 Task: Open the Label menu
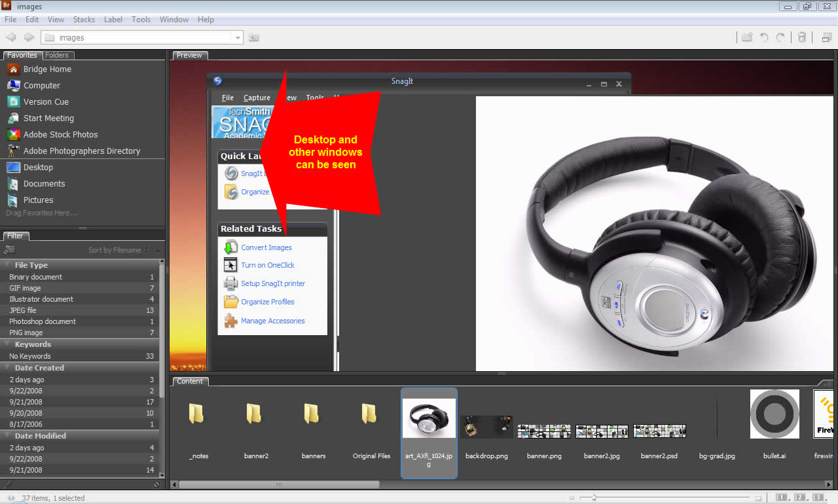[x=113, y=20]
